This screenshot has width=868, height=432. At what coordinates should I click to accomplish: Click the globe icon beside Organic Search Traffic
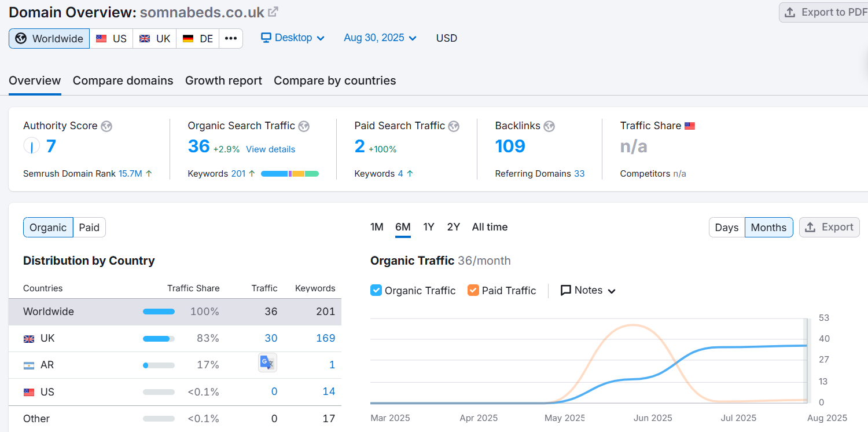pos(304,126)
